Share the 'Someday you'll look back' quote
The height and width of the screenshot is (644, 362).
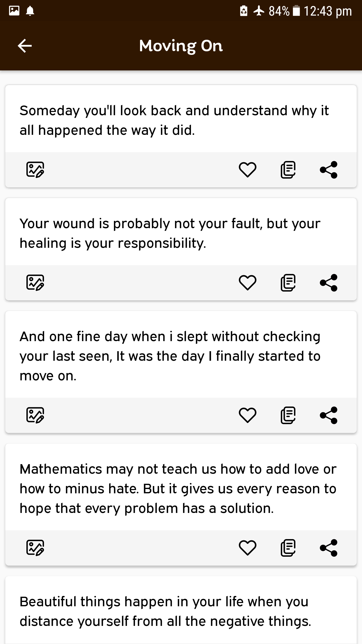pyautogui.click(x=329, y=170)
